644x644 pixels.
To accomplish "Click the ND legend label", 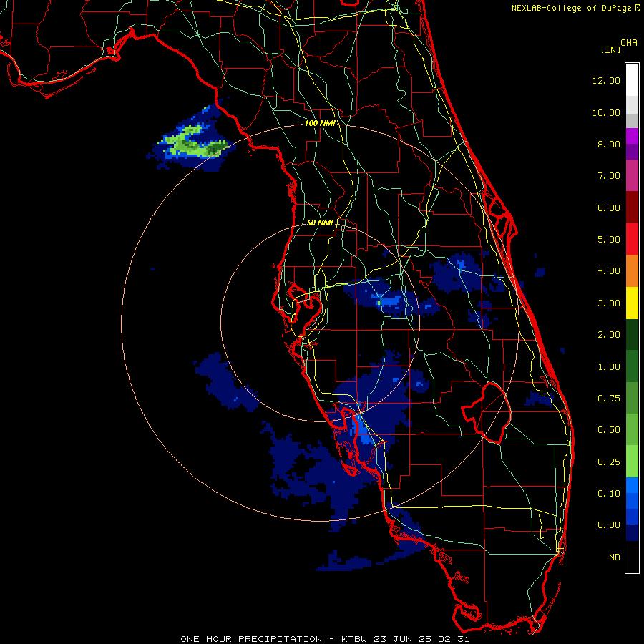I will pyautogui.click(x=615, y=557).
